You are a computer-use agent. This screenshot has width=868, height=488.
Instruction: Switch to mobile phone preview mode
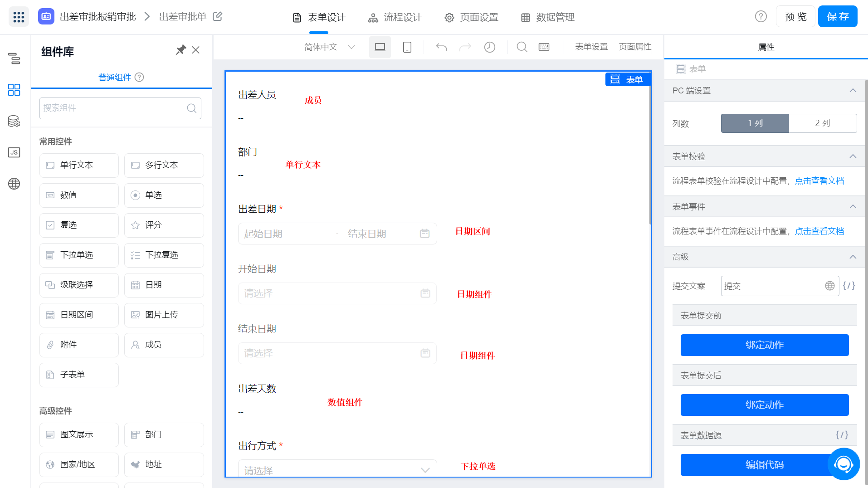[x=407, y=47]
